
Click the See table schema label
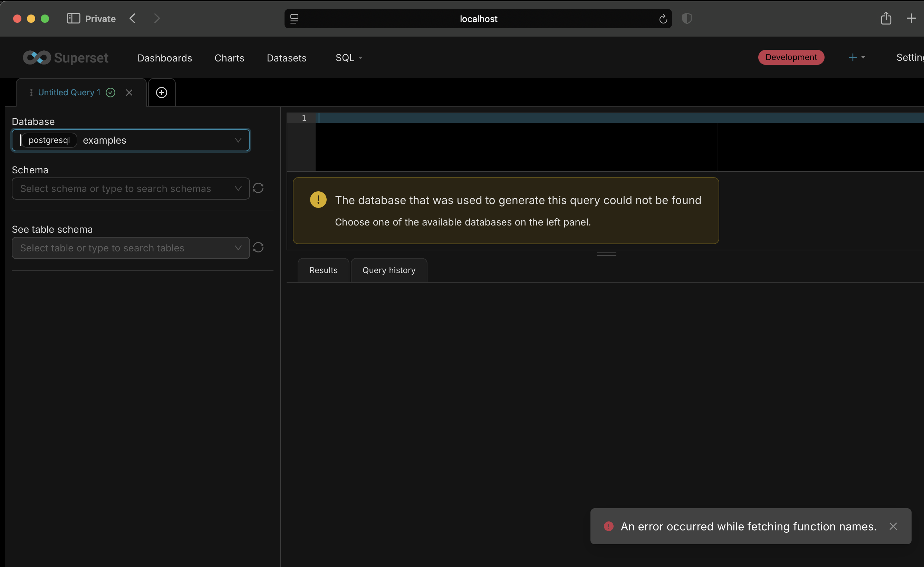pyautogui.click(x=52, y=229)
